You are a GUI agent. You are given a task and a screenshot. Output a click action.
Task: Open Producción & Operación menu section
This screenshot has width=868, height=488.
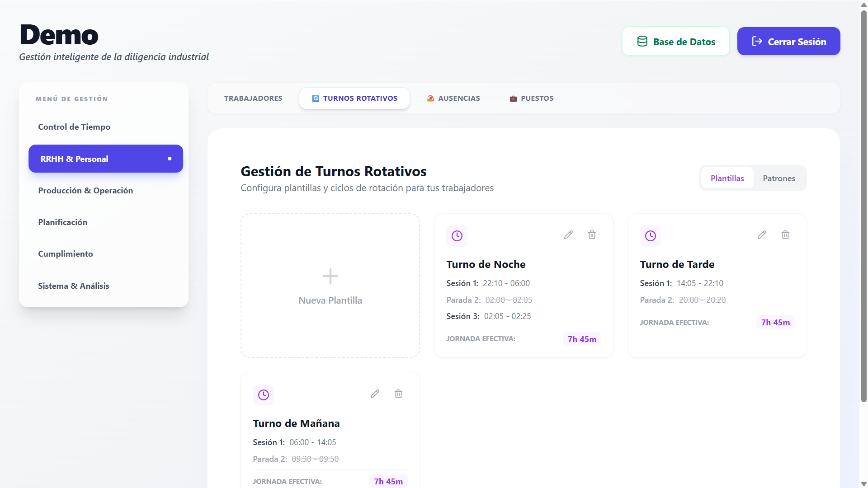tap(85, 190)
